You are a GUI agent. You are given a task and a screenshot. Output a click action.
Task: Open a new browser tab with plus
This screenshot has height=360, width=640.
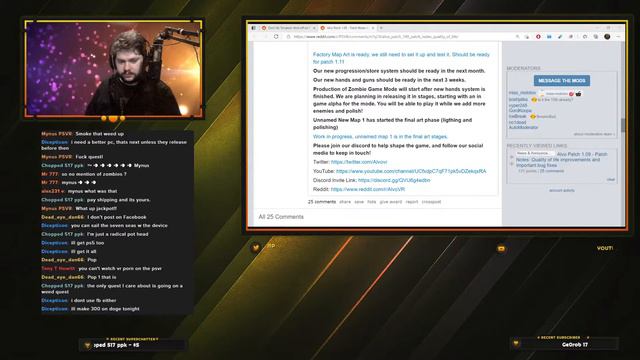point(381,28)
